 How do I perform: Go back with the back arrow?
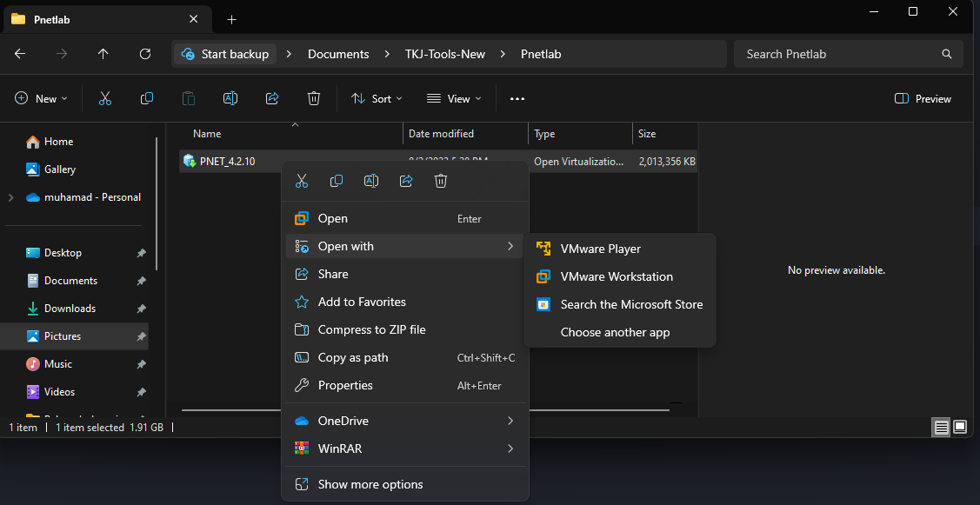point(20,54)
